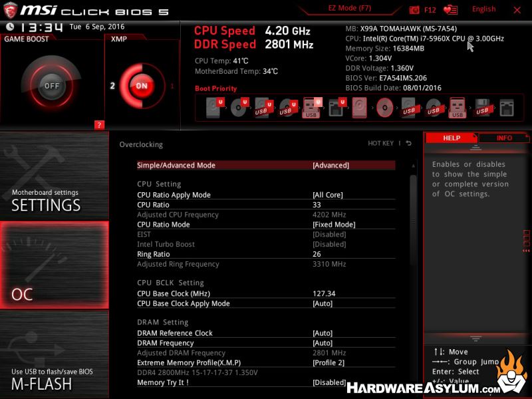Select the floppy disk boot priority icon

point(482,107)
